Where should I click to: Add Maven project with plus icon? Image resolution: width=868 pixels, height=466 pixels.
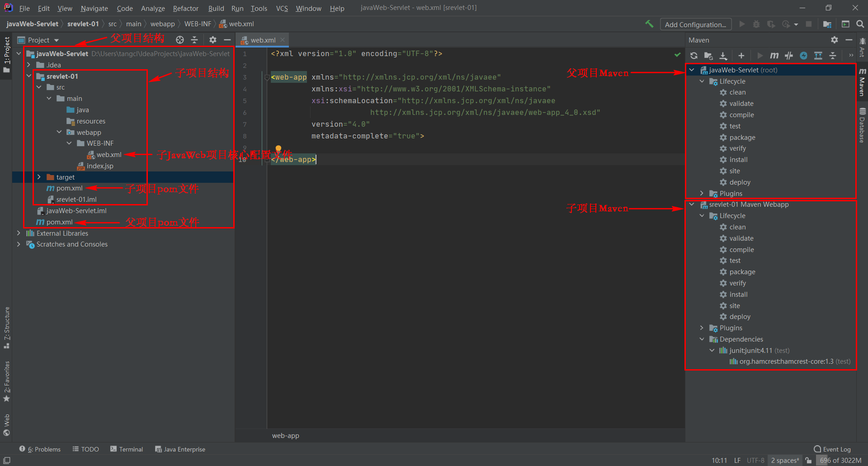[x=741, y=56]
